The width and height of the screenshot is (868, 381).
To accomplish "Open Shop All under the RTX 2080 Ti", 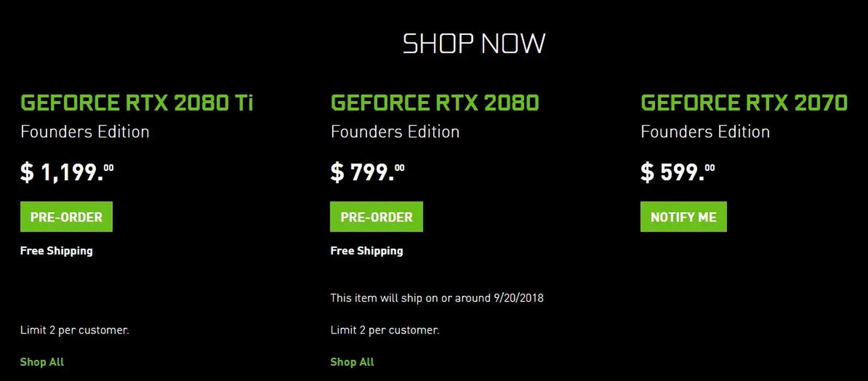I will tap(42, 362).
